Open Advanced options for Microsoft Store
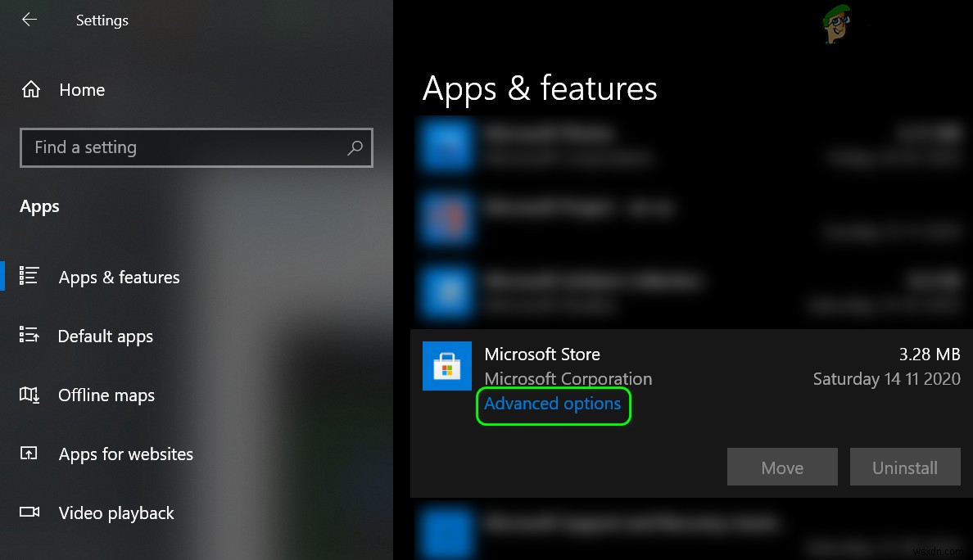 [553, 404]
